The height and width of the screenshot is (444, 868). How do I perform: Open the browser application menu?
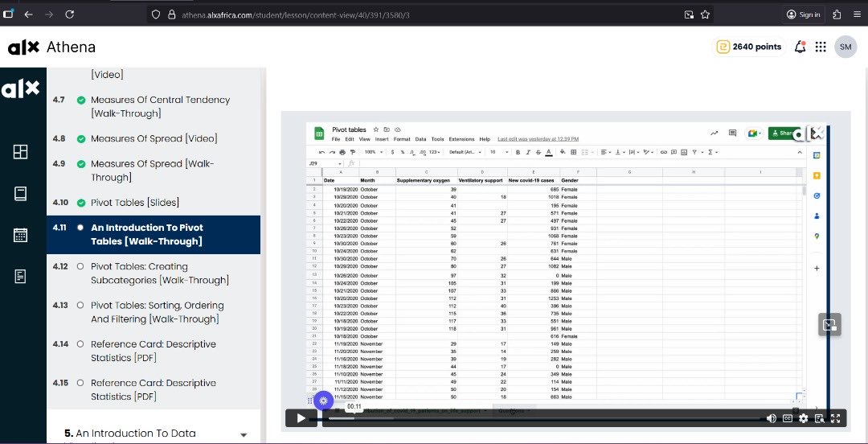click(x=858, y=15)
